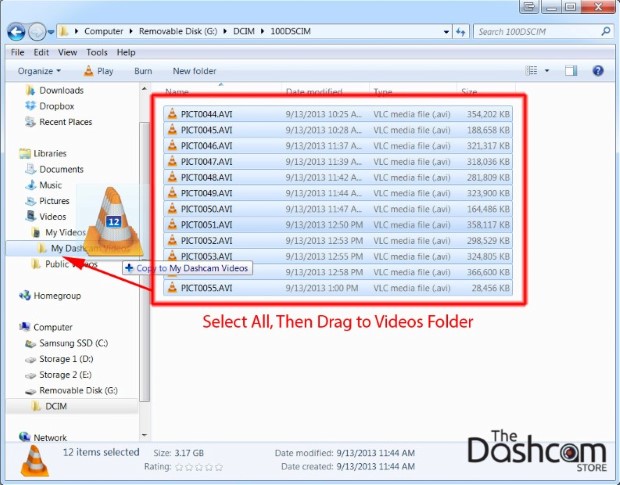Select Removable Disk (G:) in the sidebar
The width and height of the screenshot is (620, 485).
77,390
